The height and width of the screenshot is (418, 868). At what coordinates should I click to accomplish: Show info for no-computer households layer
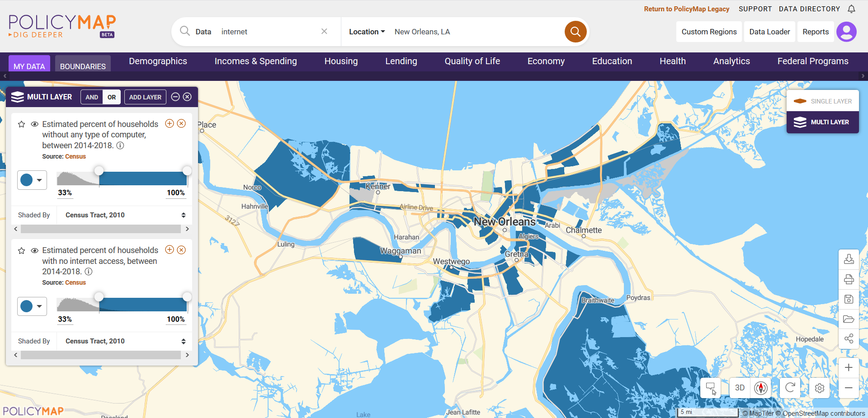pos(120,146)
